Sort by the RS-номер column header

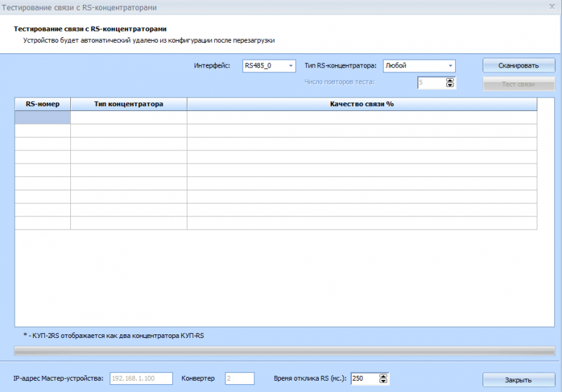click(x=43, y=104)
